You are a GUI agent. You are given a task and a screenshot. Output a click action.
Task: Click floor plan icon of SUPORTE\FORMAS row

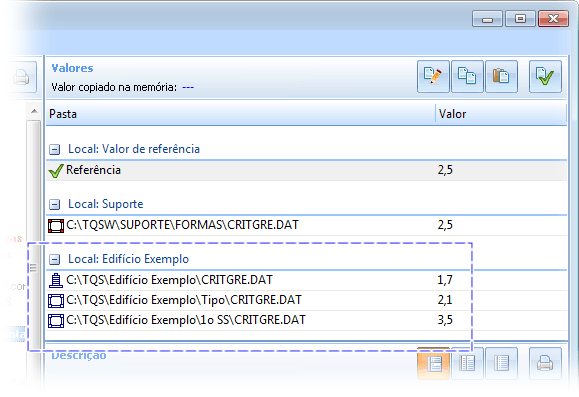point(56,226)
